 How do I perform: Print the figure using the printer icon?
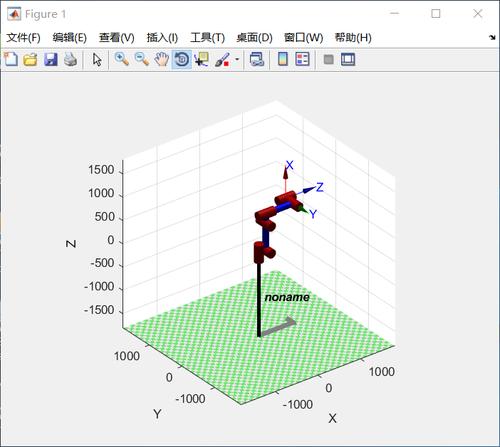(71, 60)
